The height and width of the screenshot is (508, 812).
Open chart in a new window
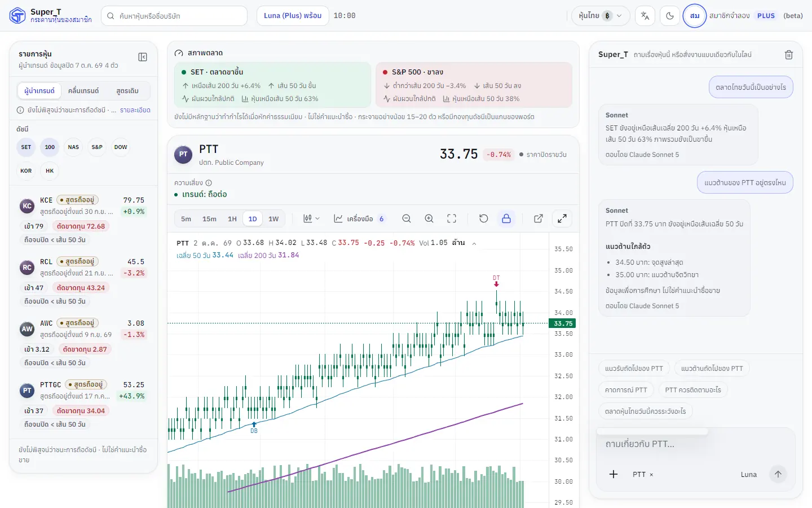coord(539,218)
